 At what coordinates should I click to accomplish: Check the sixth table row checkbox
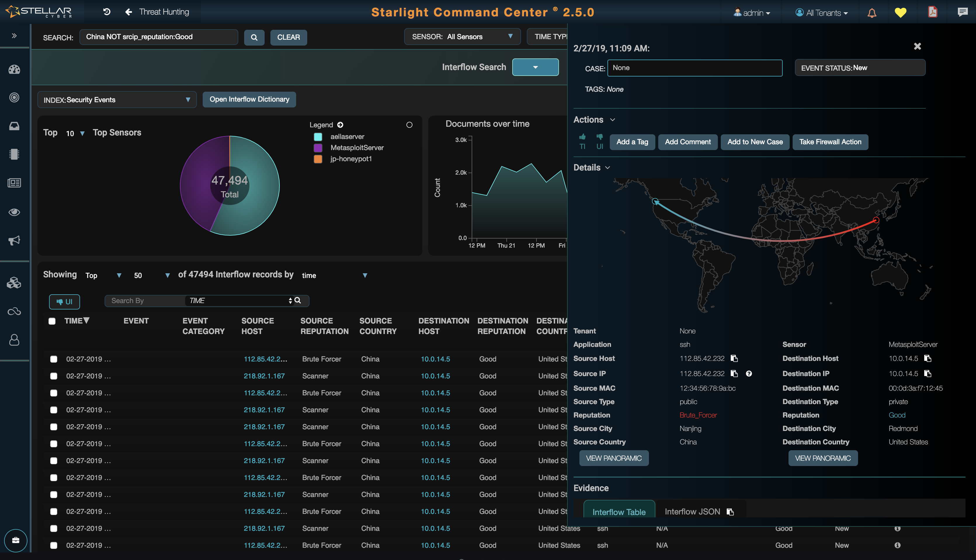53,444
